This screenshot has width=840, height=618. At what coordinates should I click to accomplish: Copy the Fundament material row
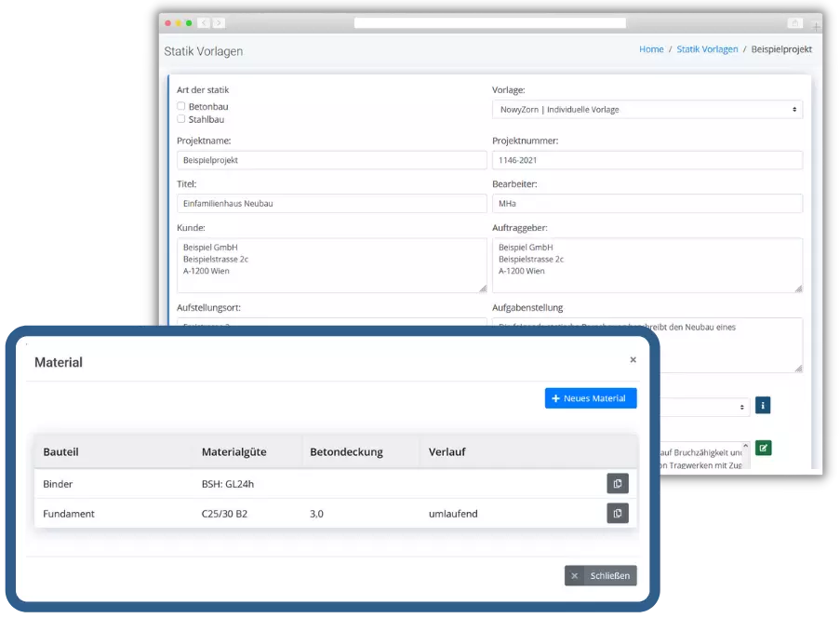coord(617,513)
